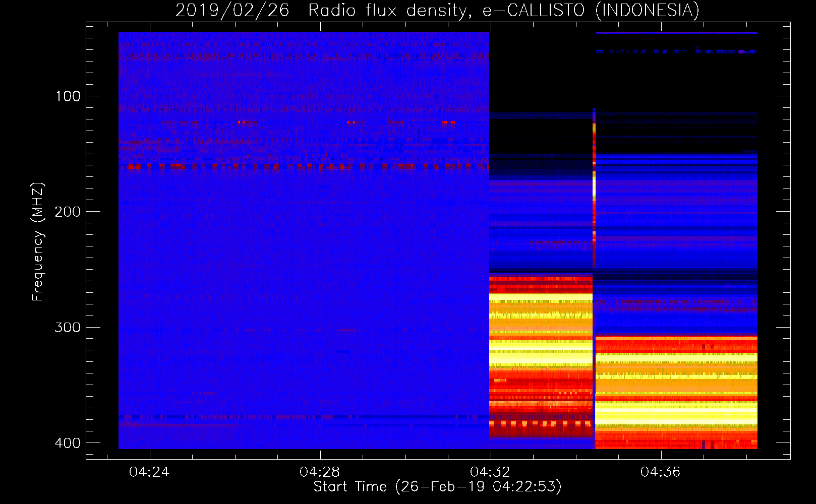This screenshot has width=816, height=504.
Task: Click the bright vertical burst streak near 04:34
Action: coord(594,187)
